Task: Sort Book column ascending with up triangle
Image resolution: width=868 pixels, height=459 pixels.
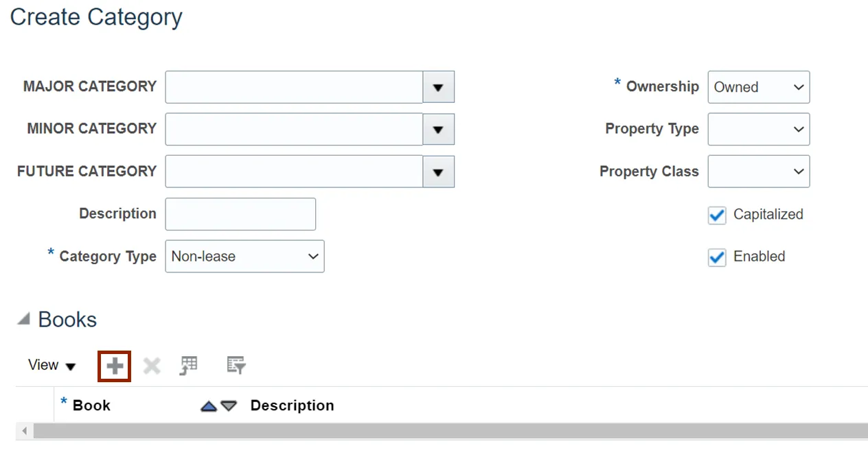Action: [x=209, y=406]
